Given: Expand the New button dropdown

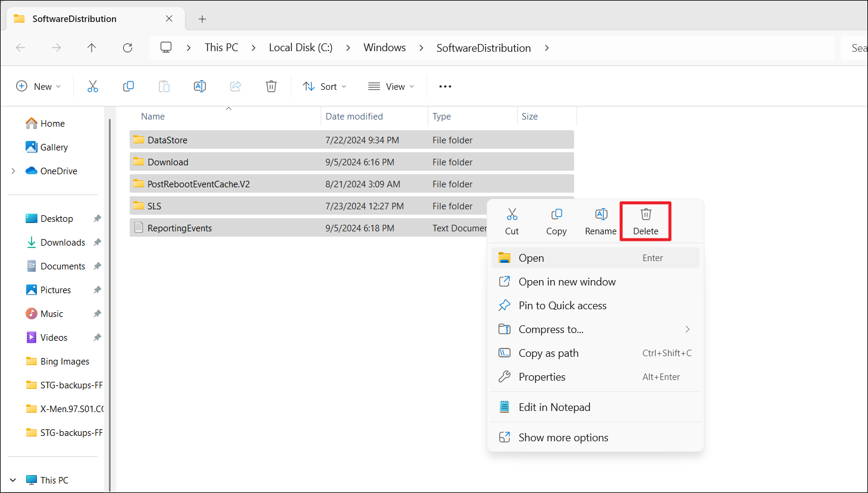Looking at the screenshot, I should 39,87.
